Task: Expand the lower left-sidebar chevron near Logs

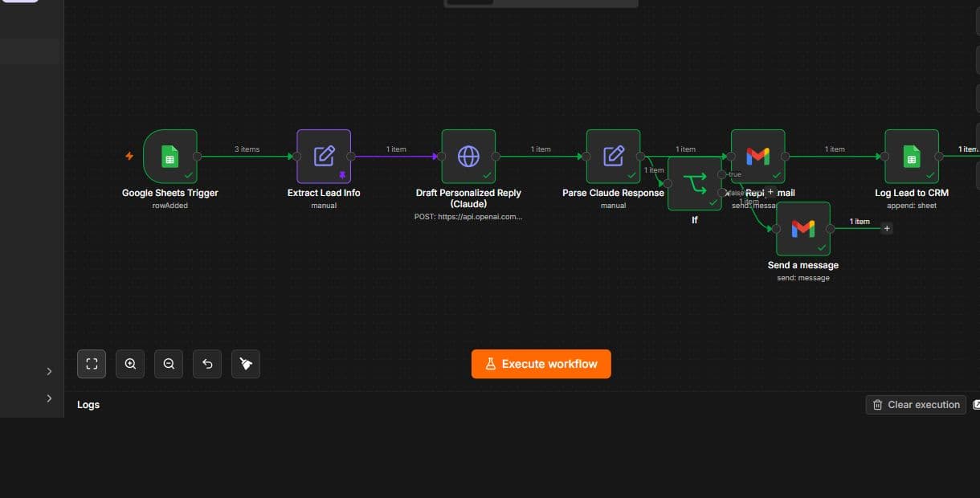Action: pyautogui.click(x=49, y=398)
